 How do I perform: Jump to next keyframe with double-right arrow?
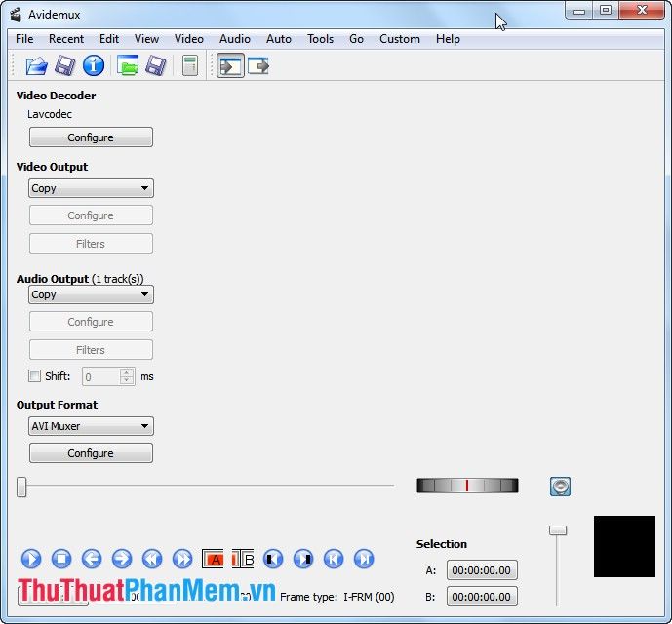[x=182, y=559]
